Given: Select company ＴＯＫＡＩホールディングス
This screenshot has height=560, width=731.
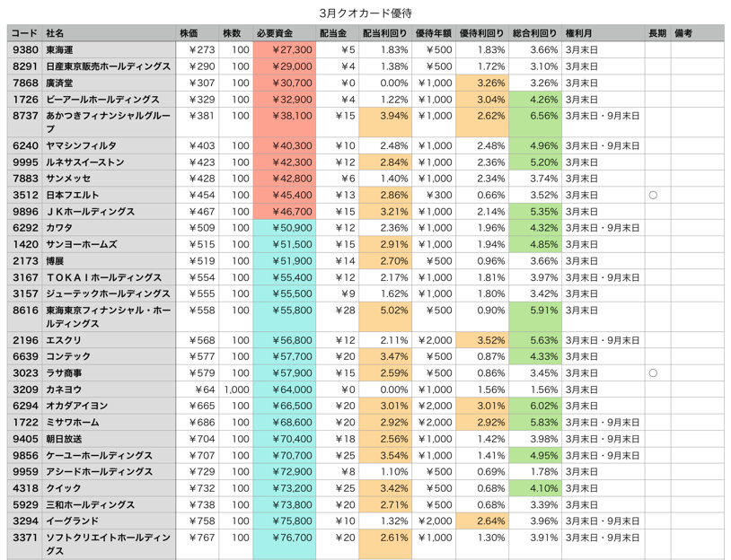Looking at the screenshot, I should 103,277.
